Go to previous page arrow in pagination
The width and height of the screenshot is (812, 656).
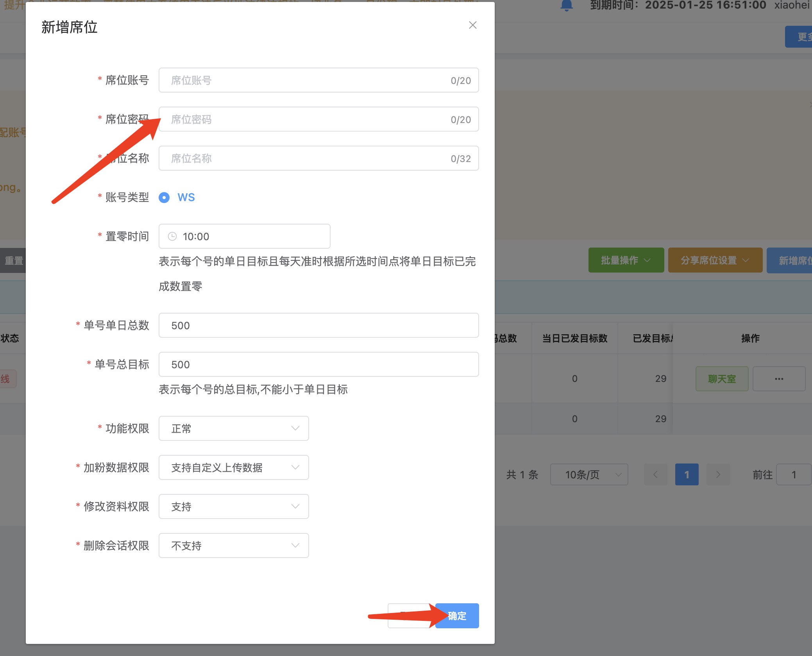[655, 474]
